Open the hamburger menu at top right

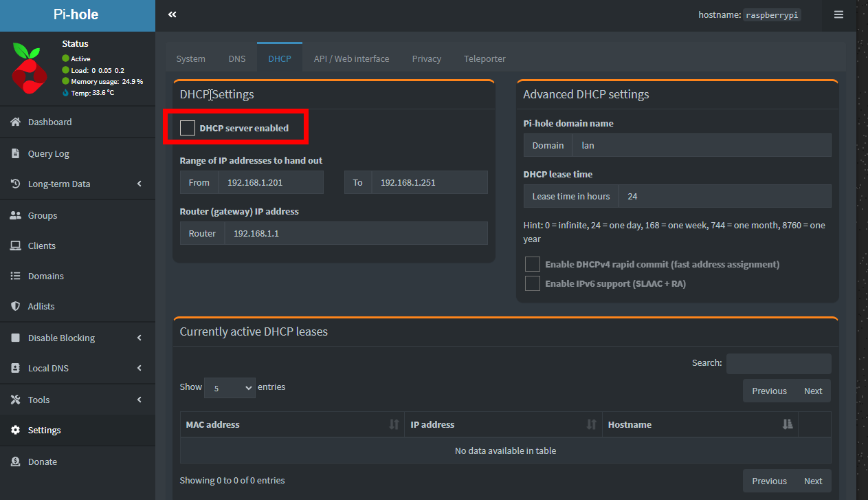point(838,14)
